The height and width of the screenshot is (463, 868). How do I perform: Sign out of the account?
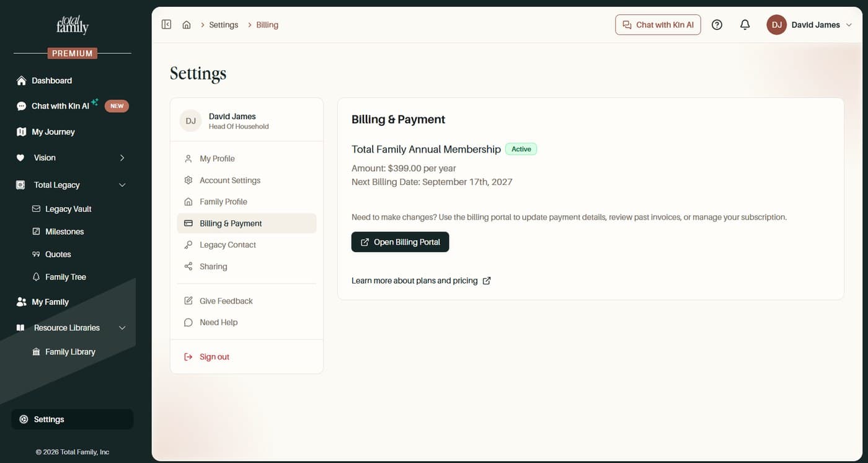247,357
